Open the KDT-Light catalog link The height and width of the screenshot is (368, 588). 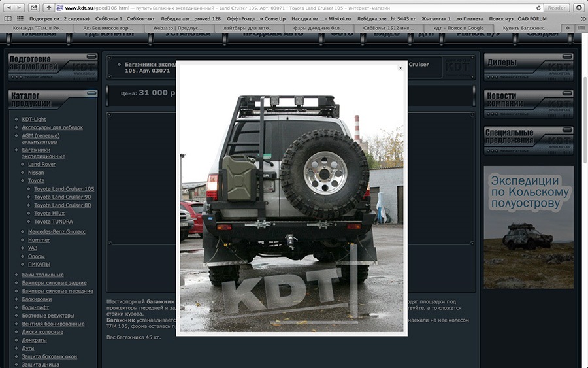pos(34,120)
